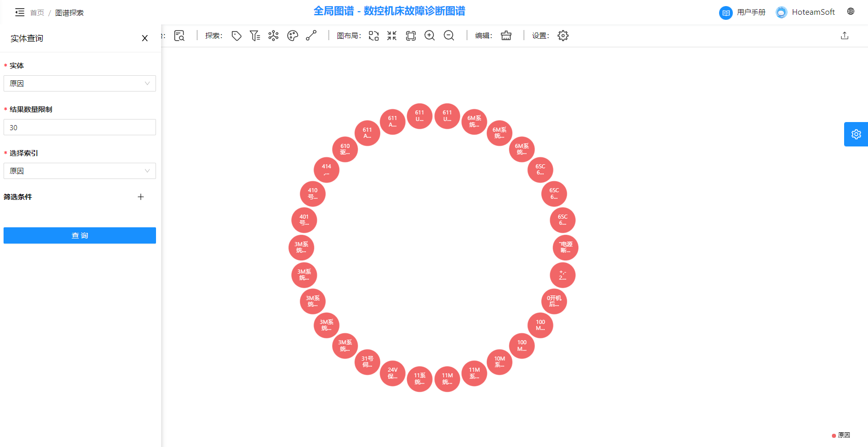Click the tag explore icon
Viewport: 868px width, 447px height.
(x=236, y=36)
